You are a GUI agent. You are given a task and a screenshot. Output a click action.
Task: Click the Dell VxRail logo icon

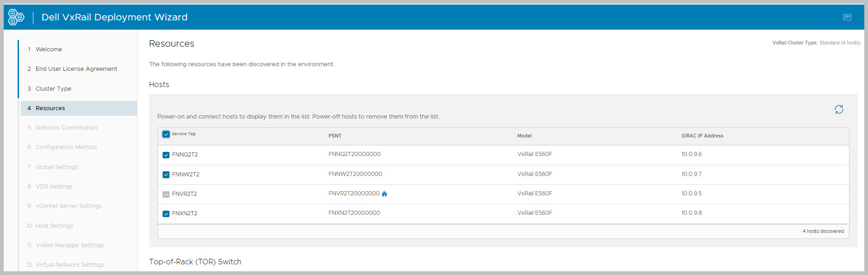16,17
